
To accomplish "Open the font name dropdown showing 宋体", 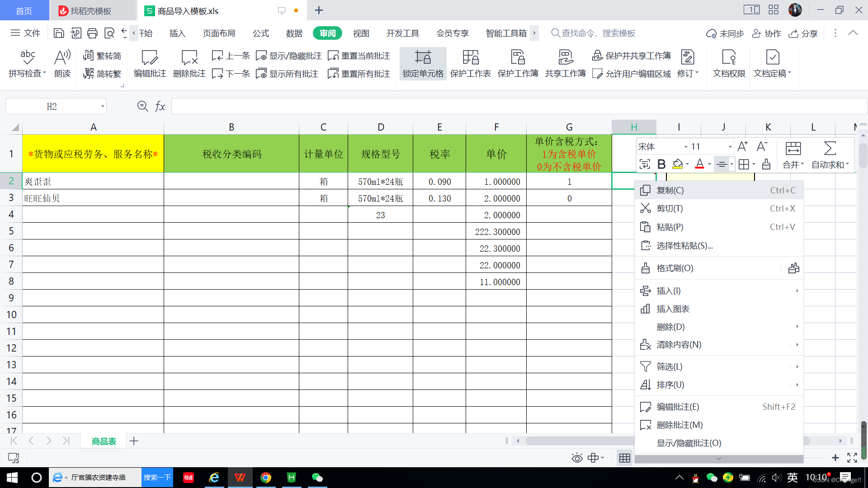I will pos(686,147).
